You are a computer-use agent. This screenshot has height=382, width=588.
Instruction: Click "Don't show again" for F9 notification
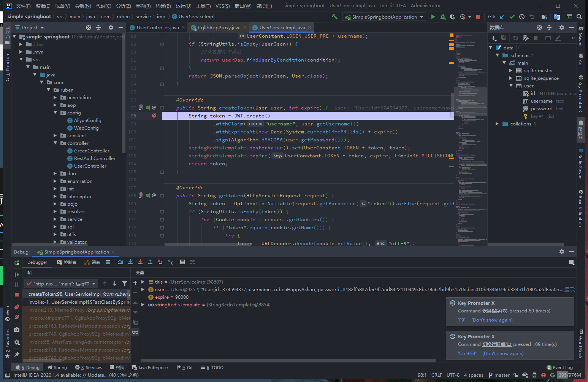tap(492, 320)
